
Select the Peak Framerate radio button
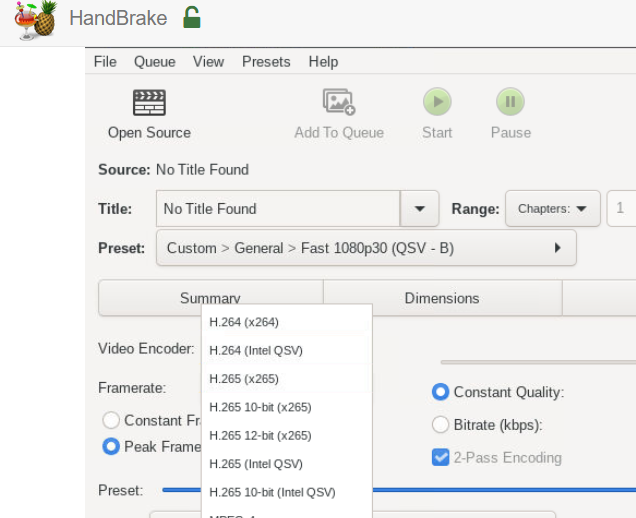[111, 447]
